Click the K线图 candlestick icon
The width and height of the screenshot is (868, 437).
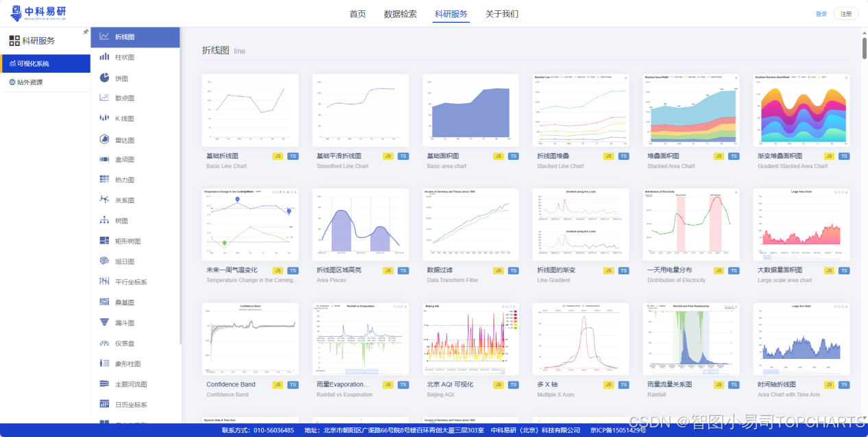coord(104,118)
